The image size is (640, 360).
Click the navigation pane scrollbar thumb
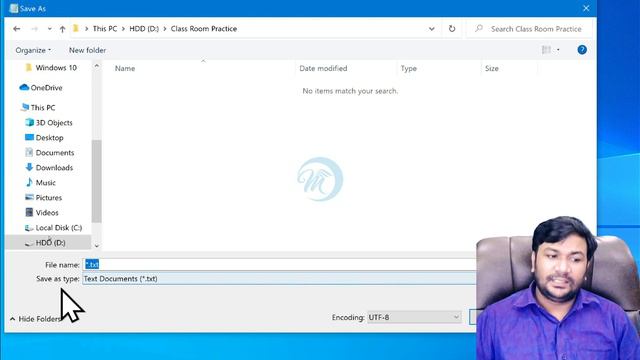[96, 181]
